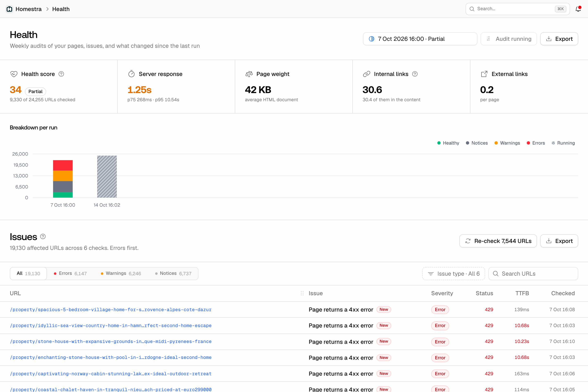Image resolution: width=588 pixels, height=392 pixels.
Task: Click the Internal links help icon
Action: pos(415,74)
